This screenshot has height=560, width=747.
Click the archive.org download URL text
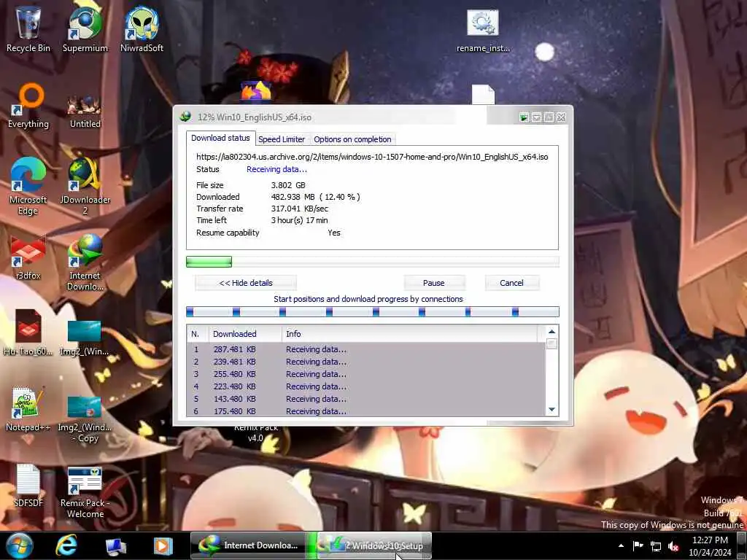pos(372,157)
